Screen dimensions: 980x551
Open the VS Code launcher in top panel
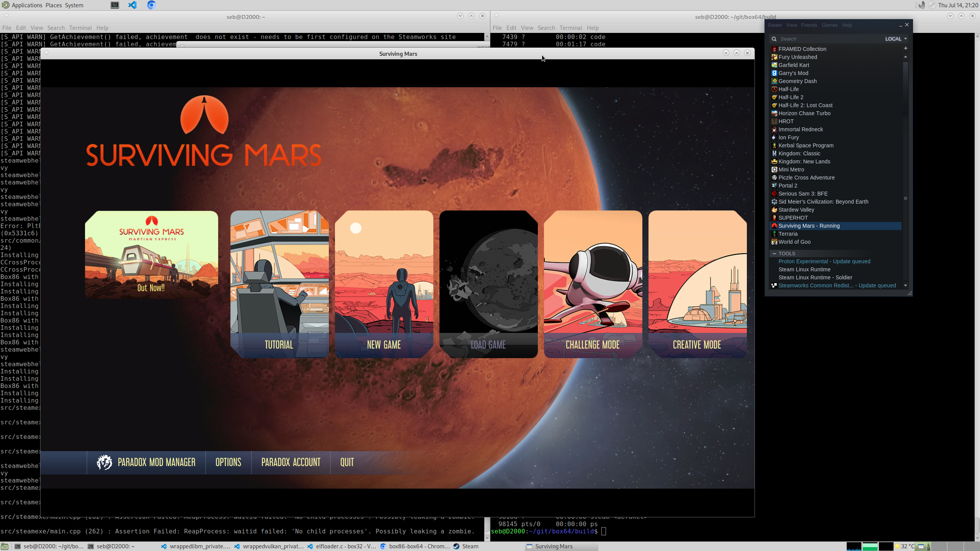coord(132,5)
